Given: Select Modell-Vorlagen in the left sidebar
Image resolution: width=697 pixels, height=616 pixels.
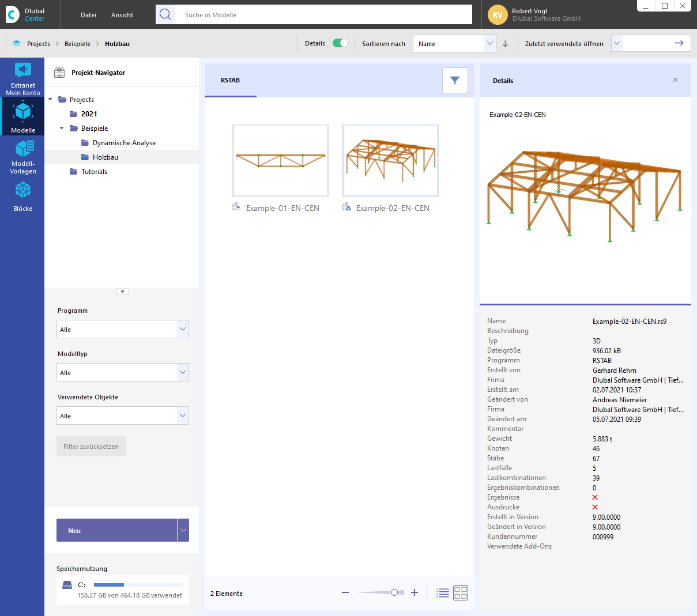Looking at the screenshot, I should click(22, 156).
